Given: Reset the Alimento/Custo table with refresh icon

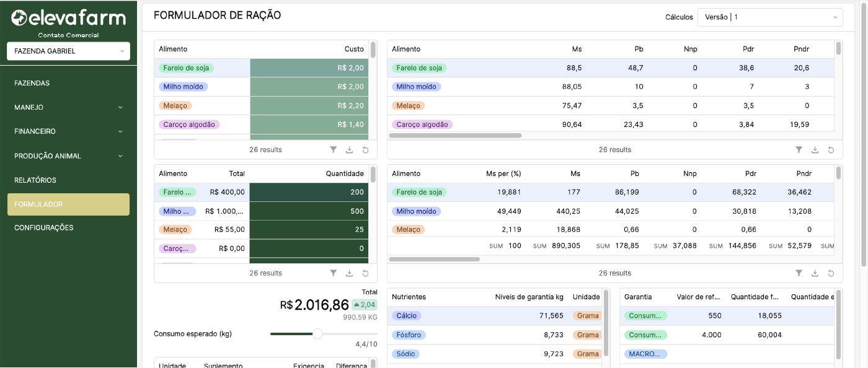Looking at the screenshot, I should click(x=366, y=150).
